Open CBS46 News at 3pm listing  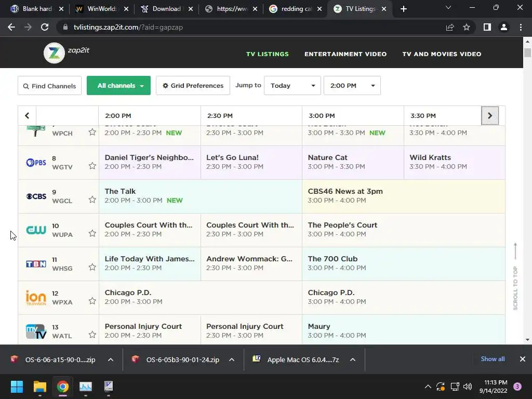tap(403, 196)
